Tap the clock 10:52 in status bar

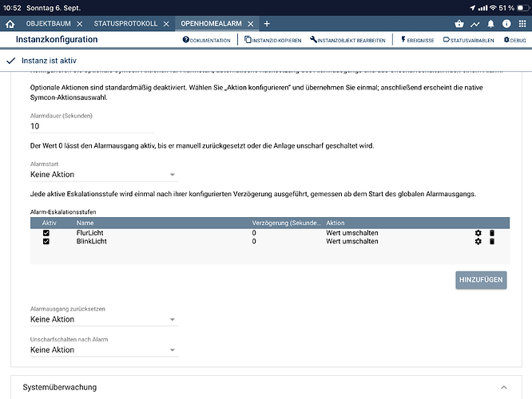(12, 8)
